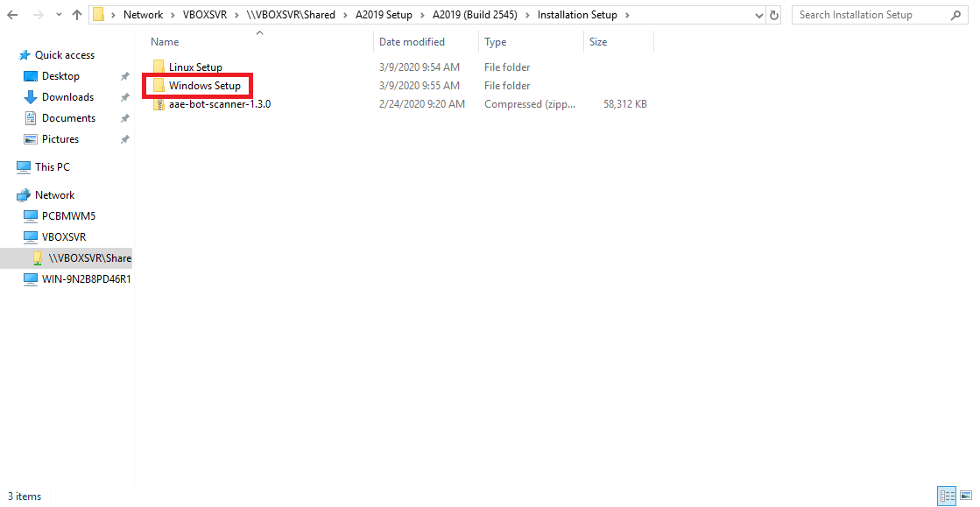
Task: Open the Linux Setup folder icon
Action: [x=159, y=67]
